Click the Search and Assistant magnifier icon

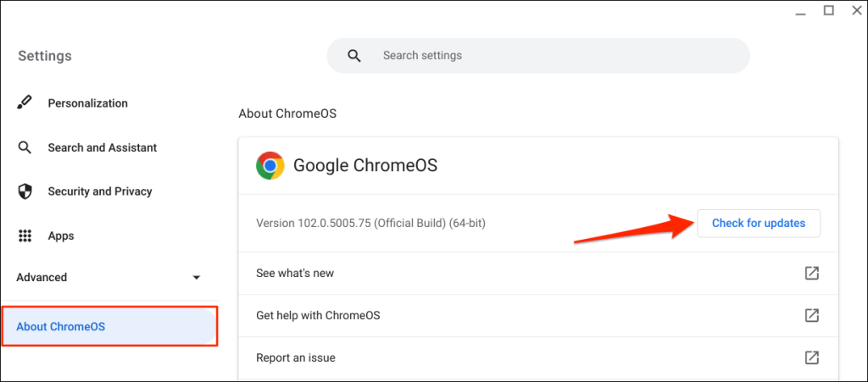(25, 147)
